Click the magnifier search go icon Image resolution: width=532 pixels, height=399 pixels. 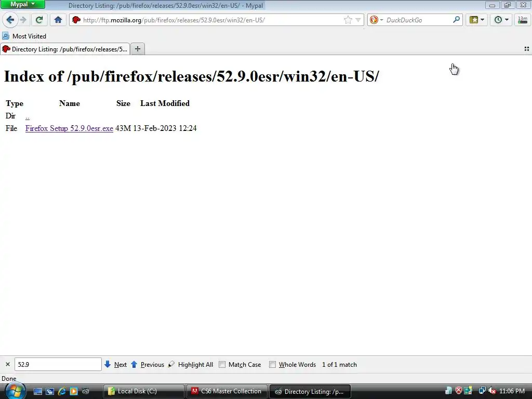point(456,20)
